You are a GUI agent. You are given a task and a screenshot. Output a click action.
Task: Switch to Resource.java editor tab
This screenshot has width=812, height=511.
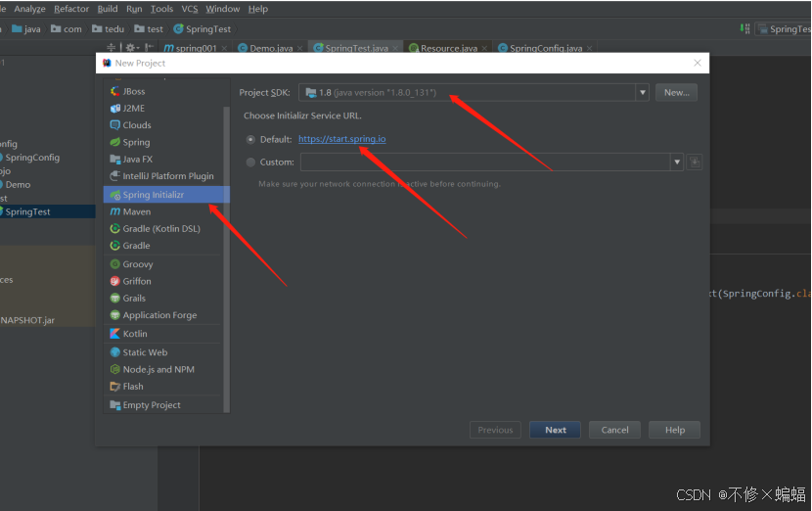tap(448, 48)
